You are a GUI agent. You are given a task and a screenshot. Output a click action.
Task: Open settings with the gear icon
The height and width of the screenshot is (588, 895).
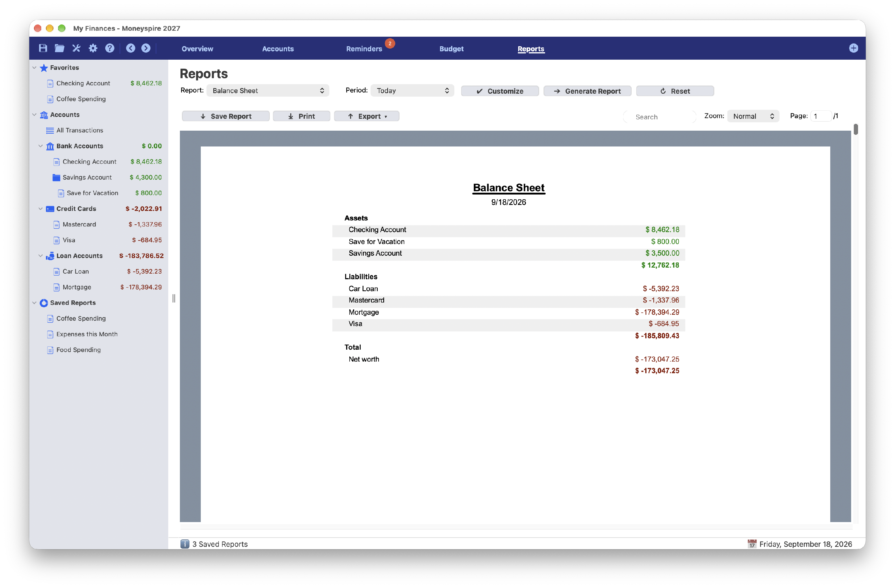tap(93, 48)
